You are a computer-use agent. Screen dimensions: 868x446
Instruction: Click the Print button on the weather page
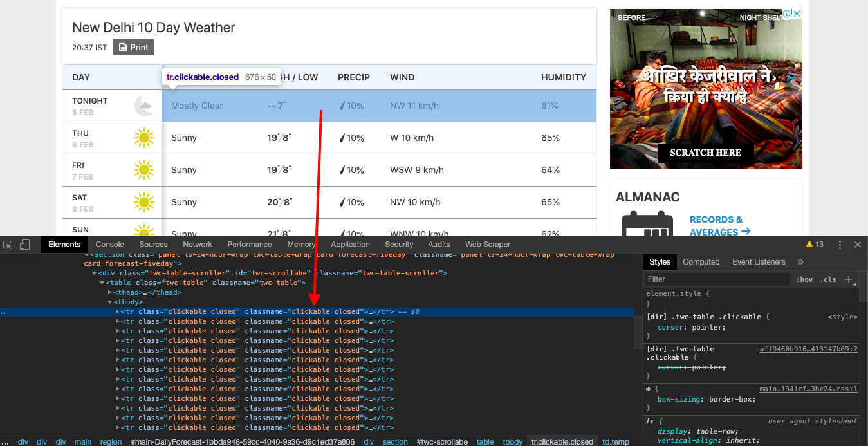[x=133, y=46]
